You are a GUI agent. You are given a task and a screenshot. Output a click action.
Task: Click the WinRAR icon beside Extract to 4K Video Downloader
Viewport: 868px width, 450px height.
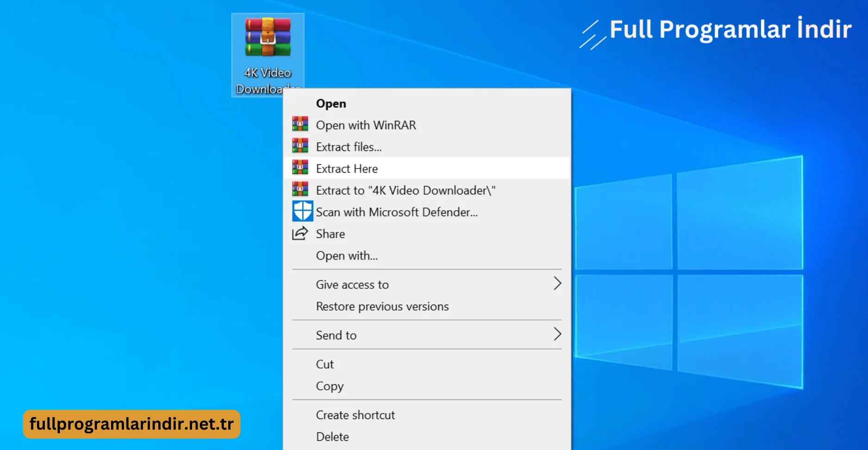coord(300,190)
